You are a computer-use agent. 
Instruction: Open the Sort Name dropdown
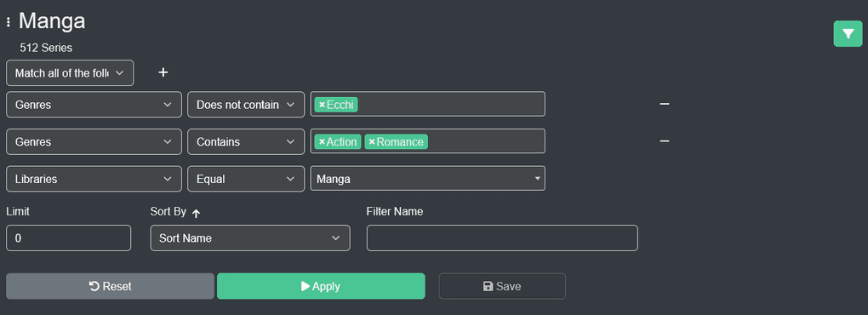tap(250, 238)
